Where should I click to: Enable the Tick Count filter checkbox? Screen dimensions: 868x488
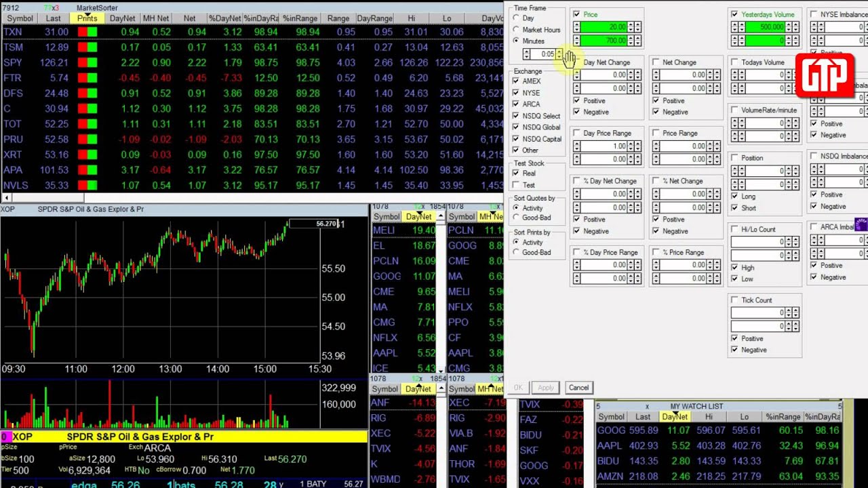coord(734,300)
